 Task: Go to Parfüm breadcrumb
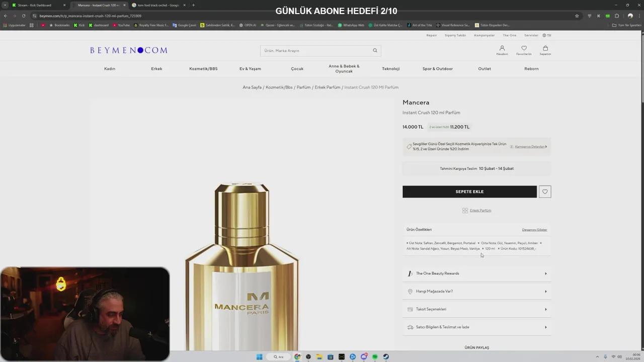[303, 87]
